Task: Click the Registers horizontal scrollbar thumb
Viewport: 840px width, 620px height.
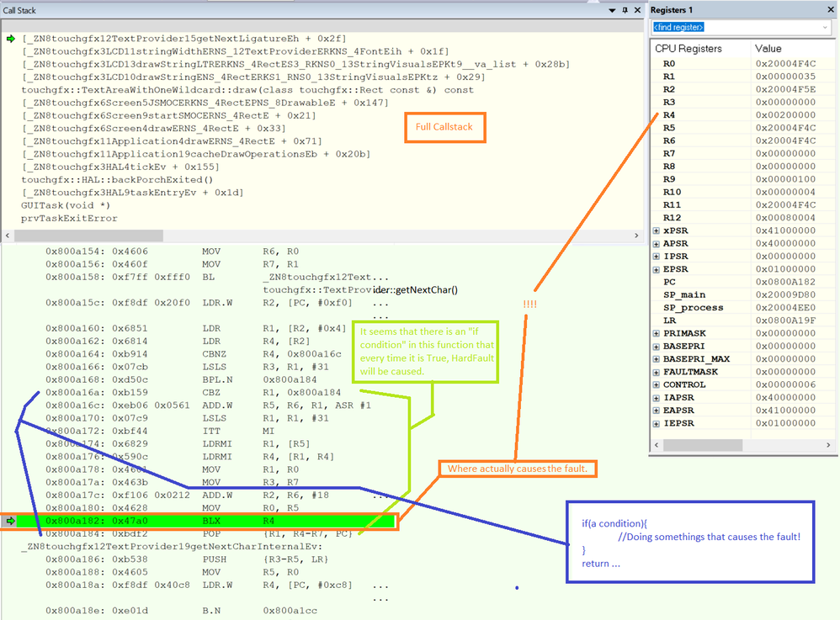Action: point(702,445)
